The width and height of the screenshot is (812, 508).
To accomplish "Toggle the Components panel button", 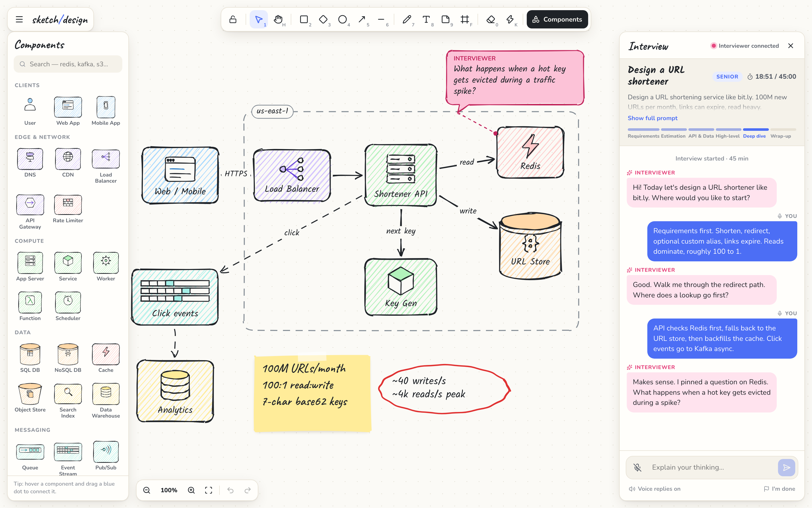I will coord(557,20).
